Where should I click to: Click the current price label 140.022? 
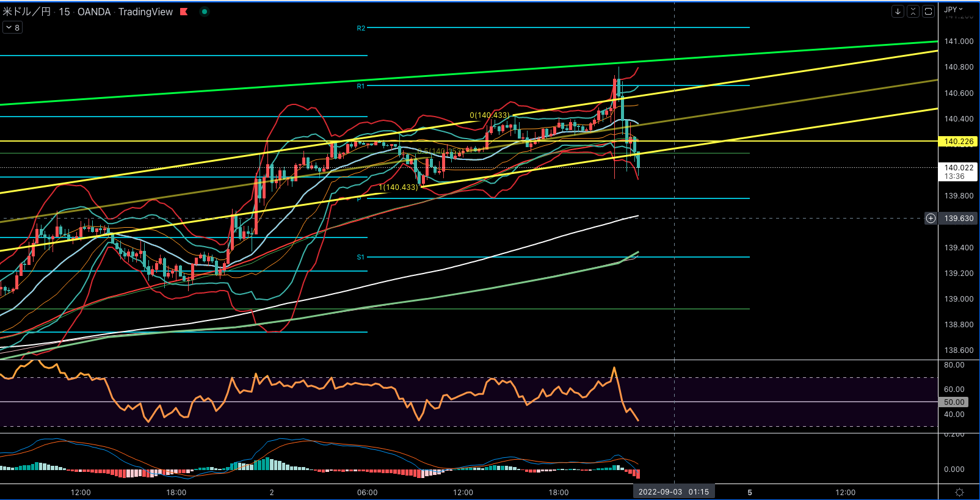pos(959,167)
